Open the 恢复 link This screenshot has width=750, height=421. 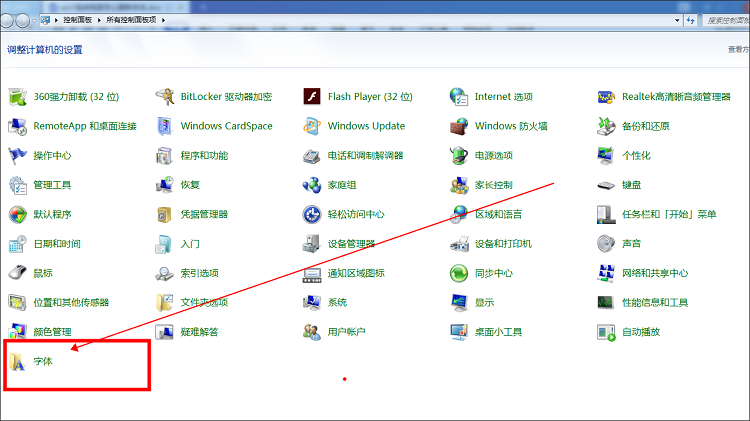190,185
